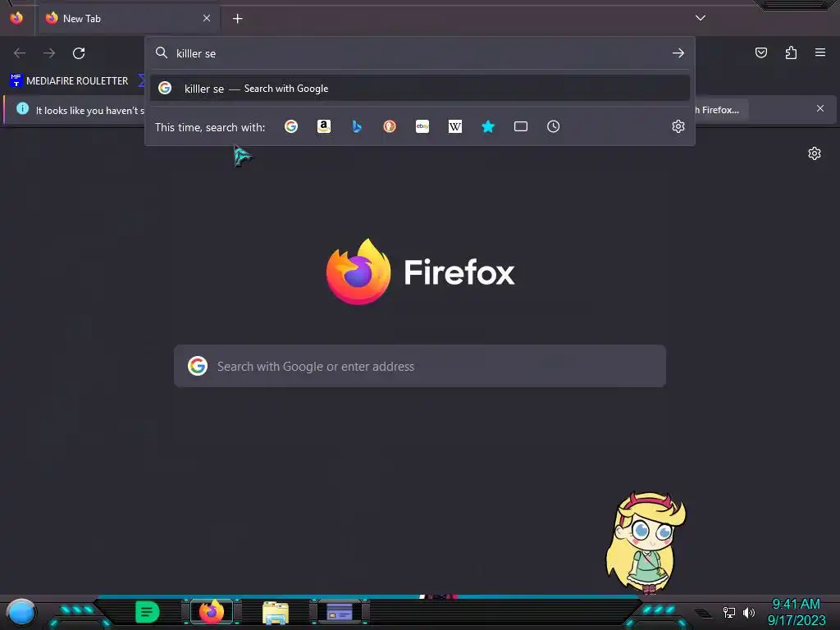Screen dimensions: 840x630
Task: Click the page search box
Action: tap(420, 367)
